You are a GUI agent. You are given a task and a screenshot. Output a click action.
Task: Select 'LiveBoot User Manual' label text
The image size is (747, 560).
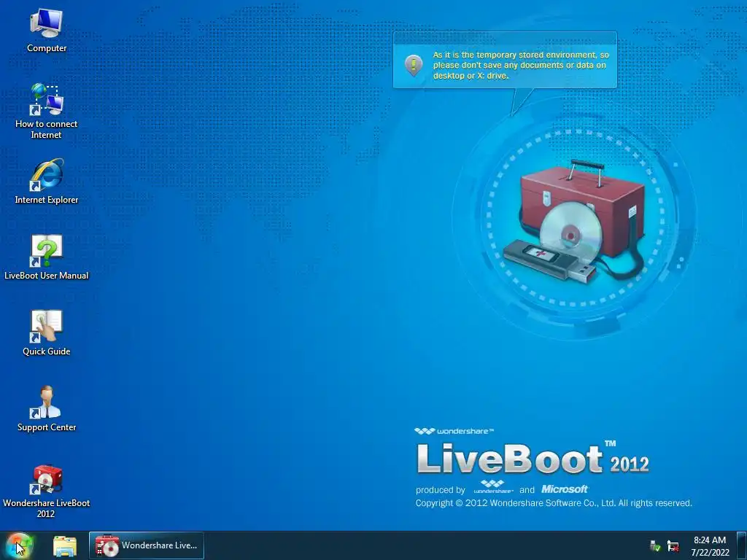click(46, 276)
